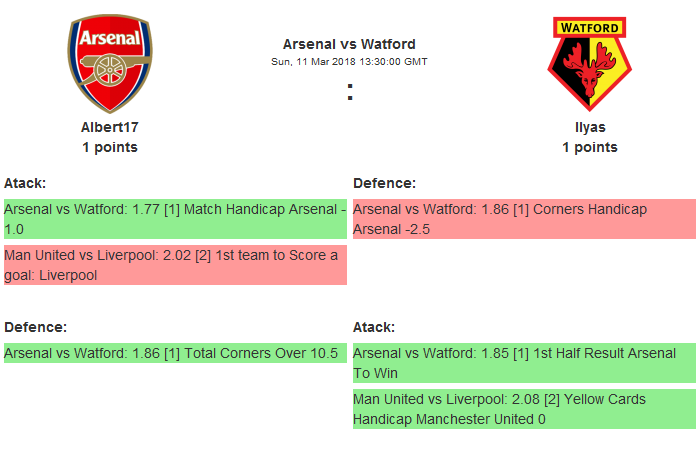
Task: Select the 1st team to Score Liverpool bet
Action: point(175,265)
